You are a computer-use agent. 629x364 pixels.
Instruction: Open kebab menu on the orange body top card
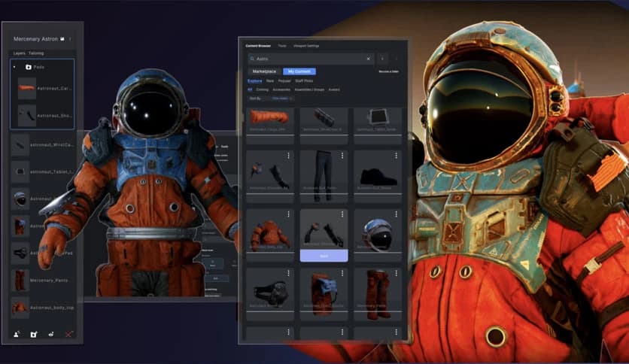[x=288, y=214]
